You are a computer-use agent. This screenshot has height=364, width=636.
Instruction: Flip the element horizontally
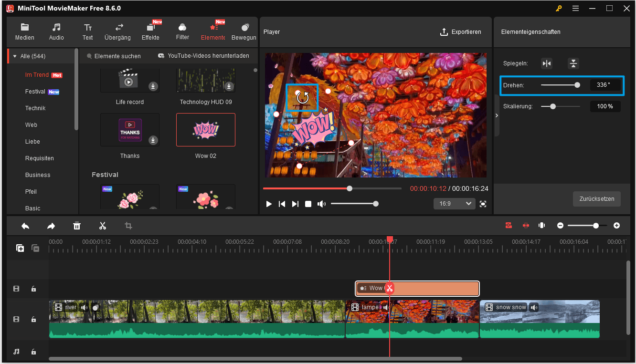point(546,63)
